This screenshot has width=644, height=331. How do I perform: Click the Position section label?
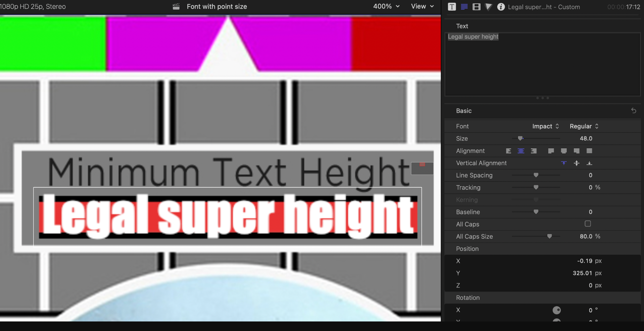pyautogui.click(x=467, y=249)
